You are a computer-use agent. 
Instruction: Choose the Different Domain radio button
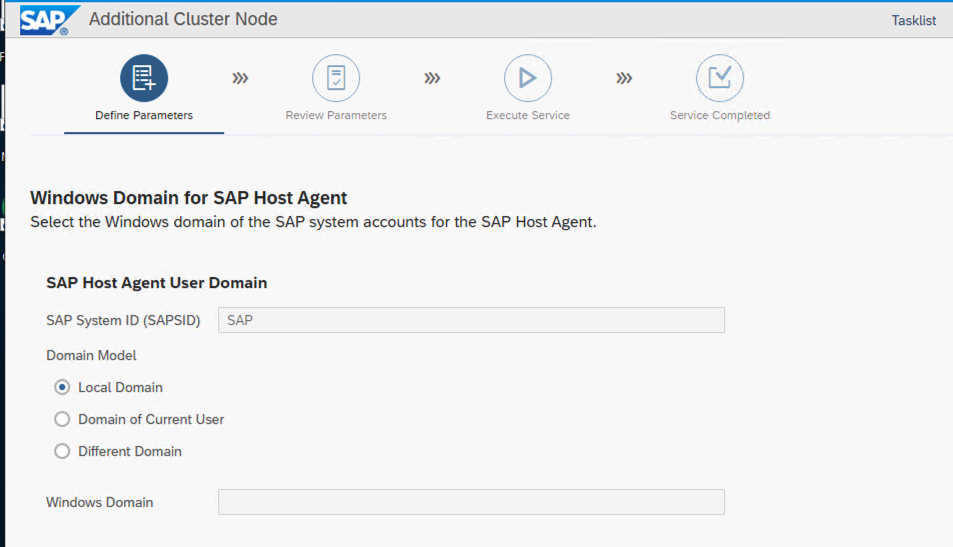coord(62,451)
